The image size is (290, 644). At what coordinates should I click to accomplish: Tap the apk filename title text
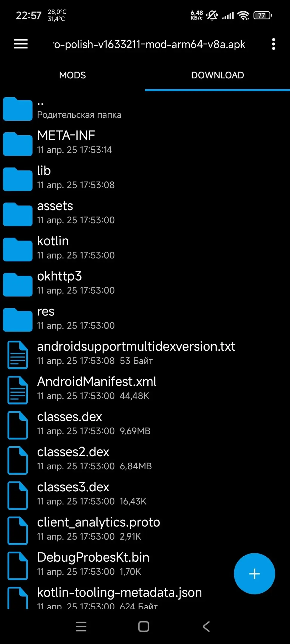point(149,44)
